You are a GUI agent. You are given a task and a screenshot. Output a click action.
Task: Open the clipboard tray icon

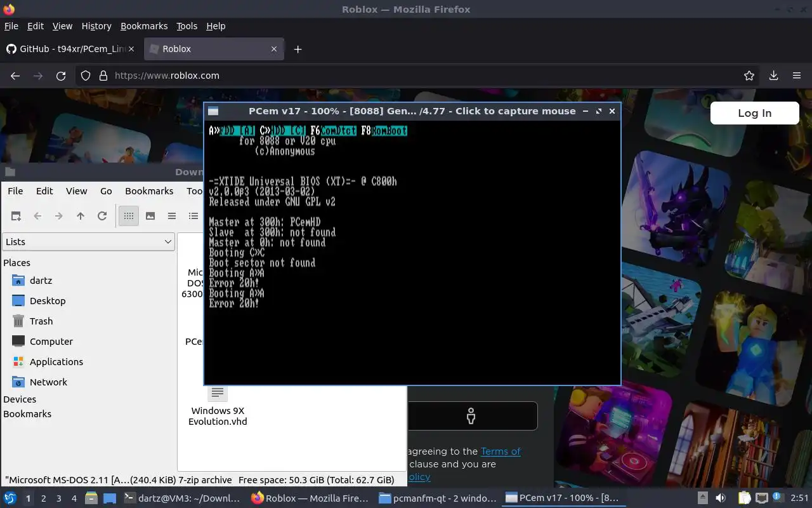coord(744,498)
